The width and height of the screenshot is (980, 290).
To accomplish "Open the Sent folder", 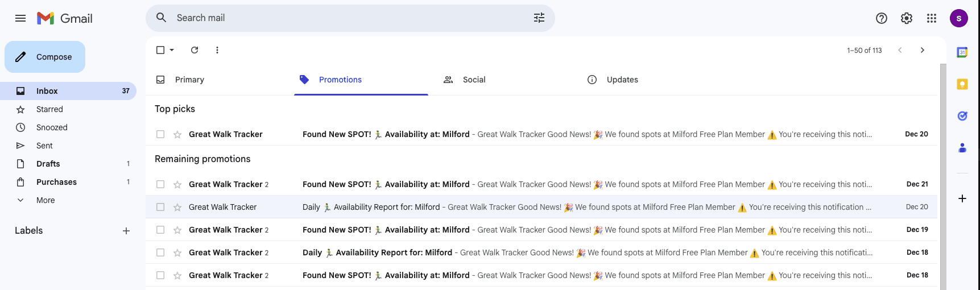I will click(68, 146).
